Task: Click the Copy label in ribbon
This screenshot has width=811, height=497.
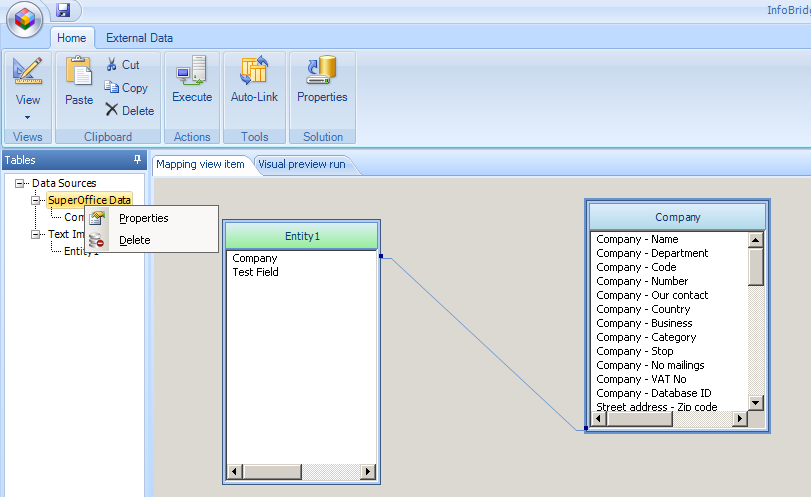Action: (x=134, y=87)
